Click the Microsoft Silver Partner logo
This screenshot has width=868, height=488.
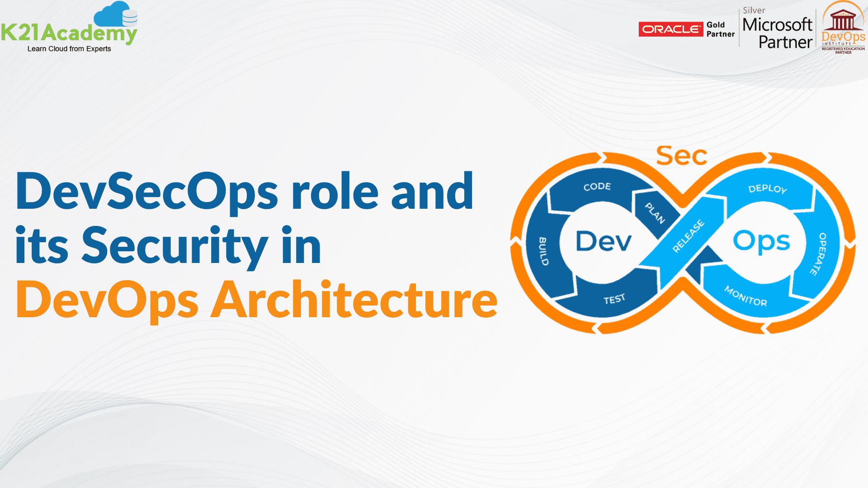pos(778,27)
